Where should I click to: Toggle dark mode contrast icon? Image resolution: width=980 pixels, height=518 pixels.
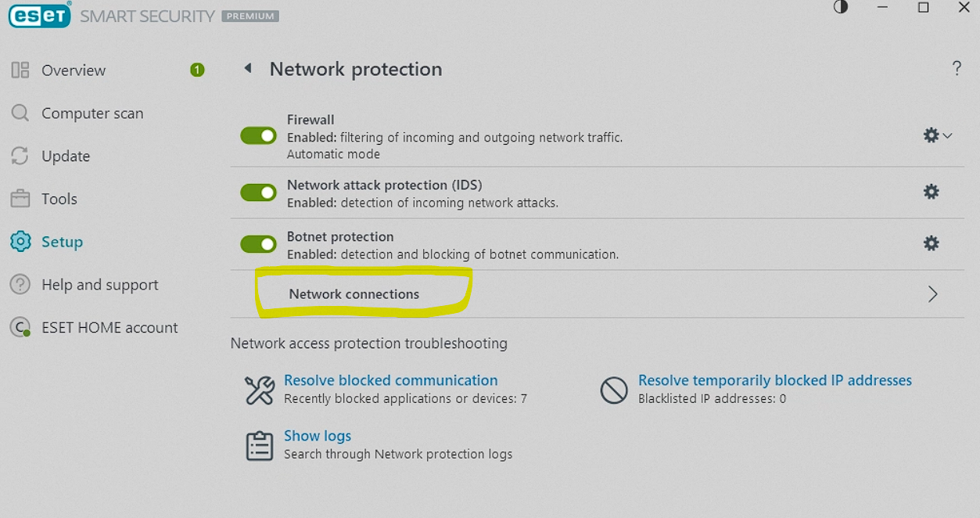841,8
